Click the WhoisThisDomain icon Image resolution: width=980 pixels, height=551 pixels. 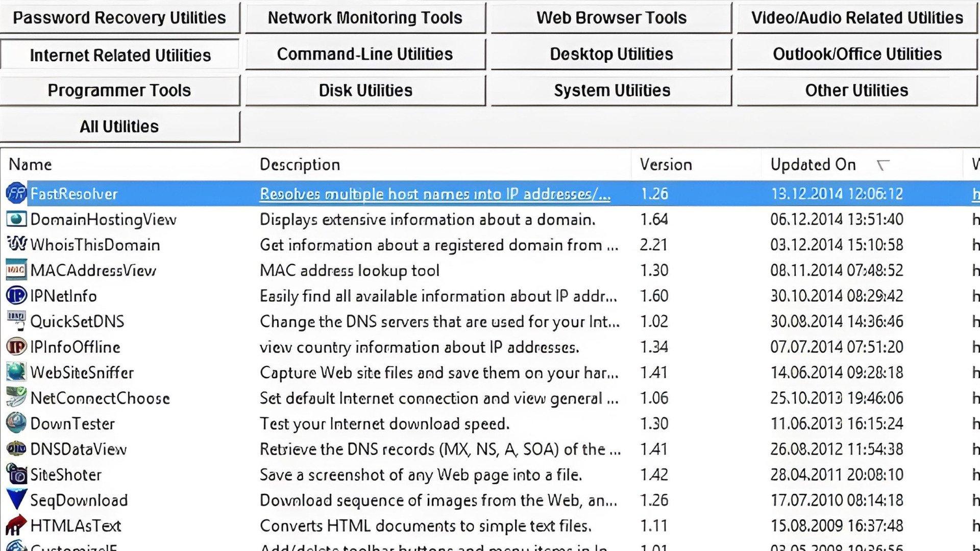click(x=16, y=244)
